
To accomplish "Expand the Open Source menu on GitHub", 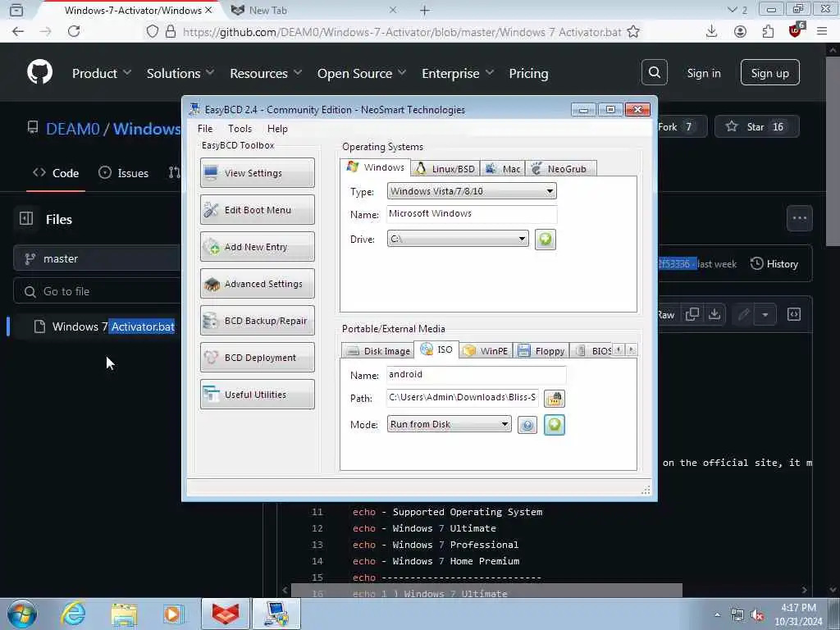I will tap(362, 73).
